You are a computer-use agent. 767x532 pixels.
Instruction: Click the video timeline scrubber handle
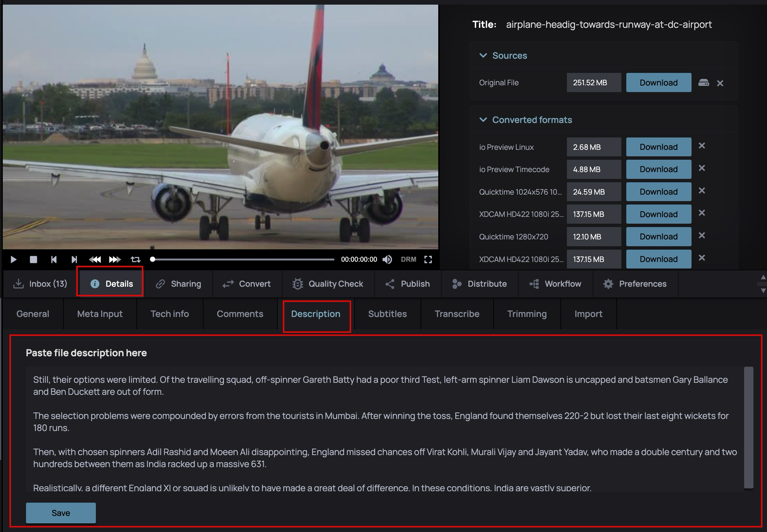click(x=152, y=259)
